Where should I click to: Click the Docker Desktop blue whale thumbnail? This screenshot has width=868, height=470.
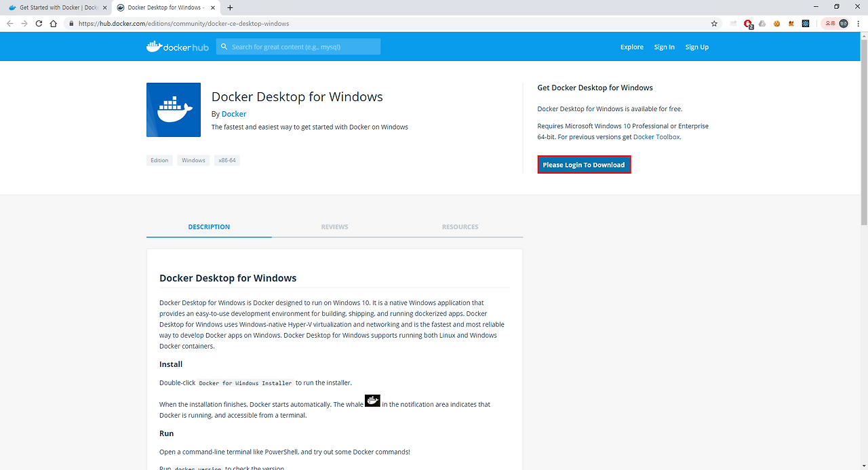pyautogui.click(x=173, y=109)
